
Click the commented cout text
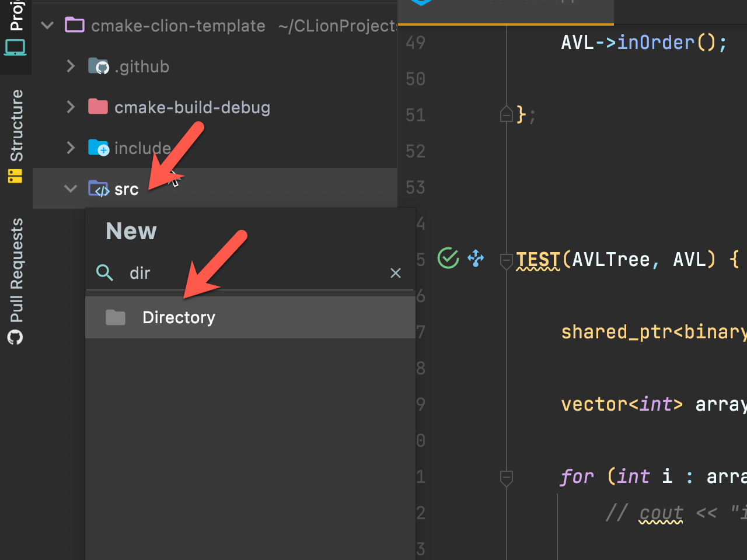[661, 513]
